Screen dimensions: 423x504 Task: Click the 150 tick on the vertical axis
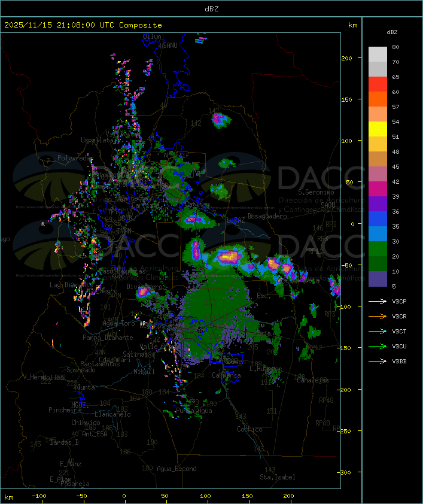click(346, 99)
